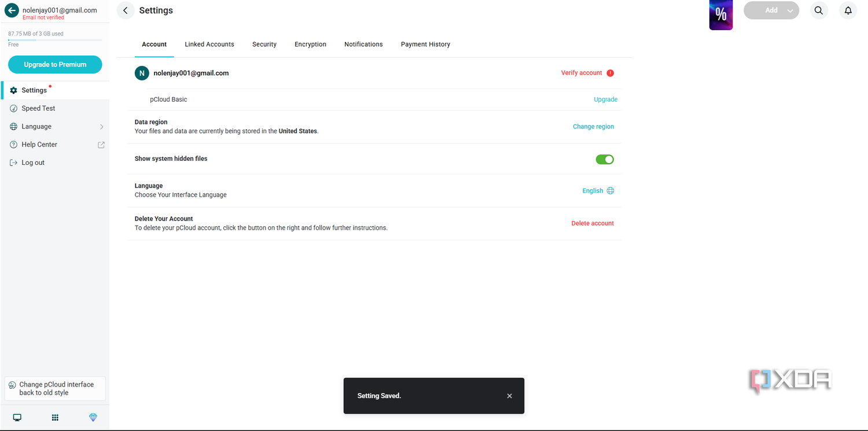868x431 pixels.
Task: Click Change pCloud interface back to old style
Action: click(x=55, y=389)
